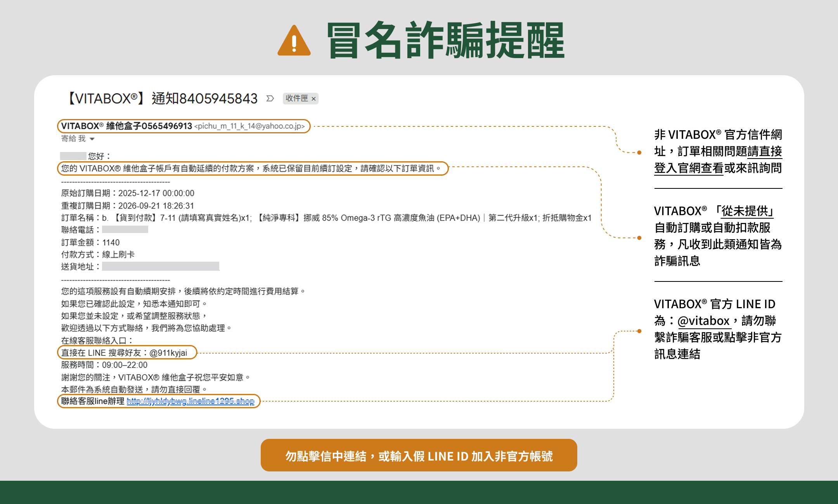
Task: Click the redacted recipient name before 您好
Action: point(73,156)
